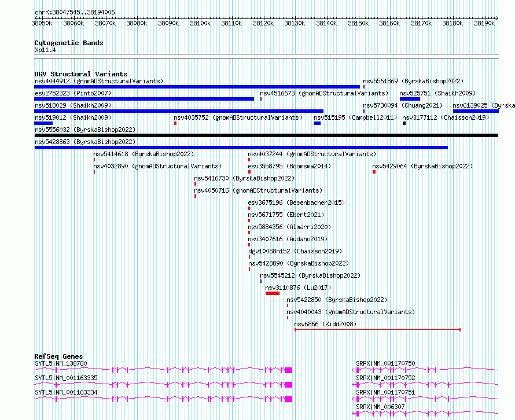Click SRPX|NM_001170750 transcript label

point(385,363)
